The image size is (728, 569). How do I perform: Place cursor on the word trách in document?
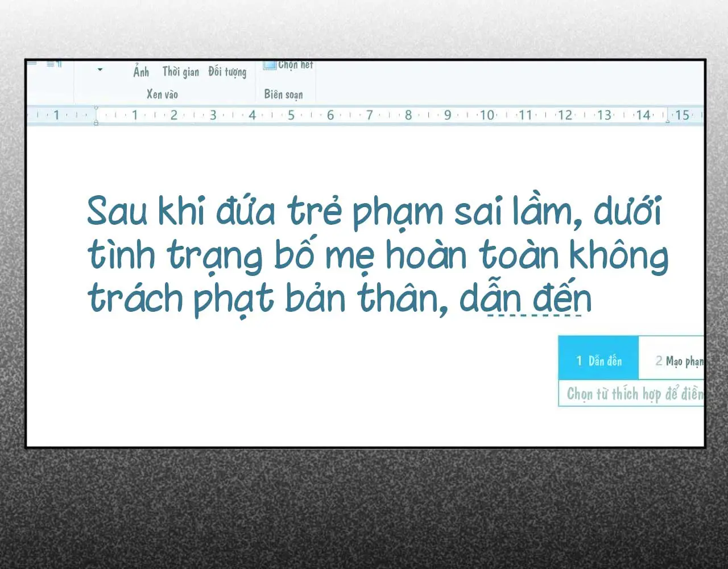[134, 299]
